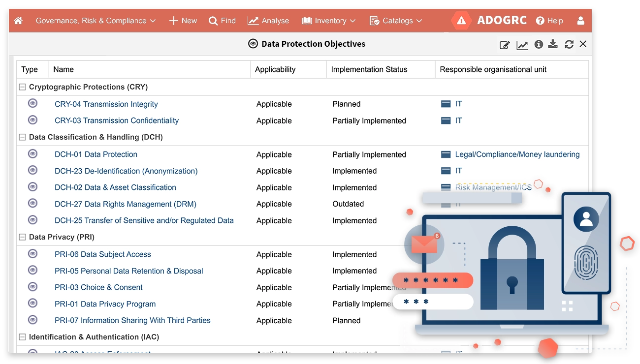Viewport: 640px width, 364px height.
Task: Click the edit pencil icon
Action: click(x=505, y=45)
